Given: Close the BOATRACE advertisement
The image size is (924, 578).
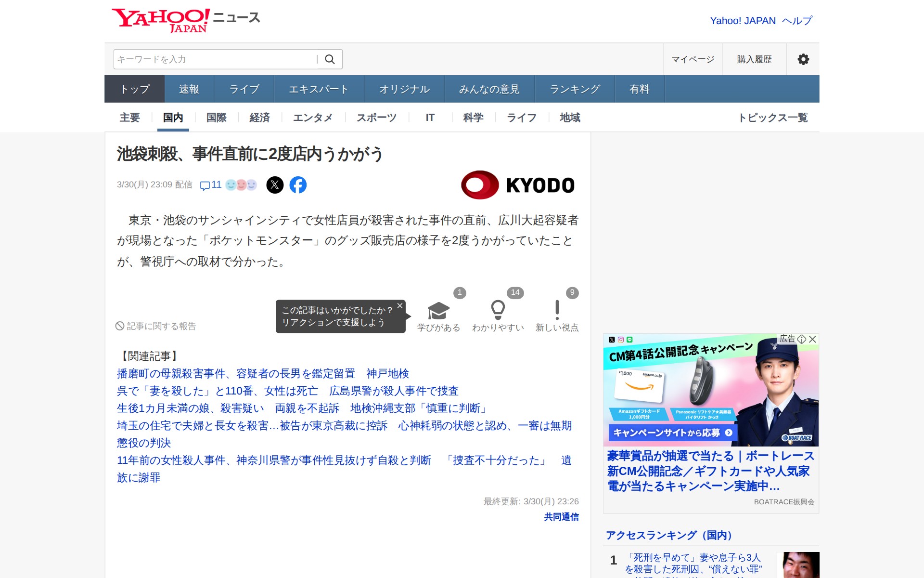Looking at the screenshot, I should point(813,339).
